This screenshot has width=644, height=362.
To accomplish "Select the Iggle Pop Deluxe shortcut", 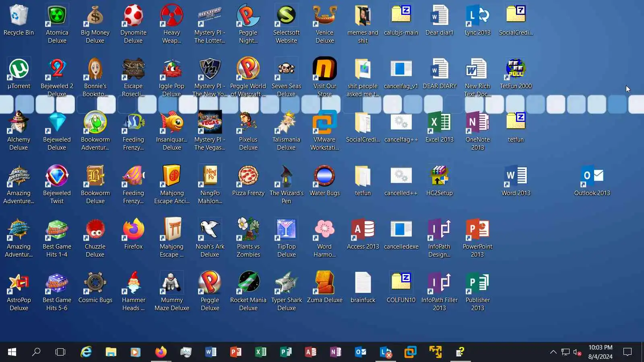I will click(x=172, y=77).
